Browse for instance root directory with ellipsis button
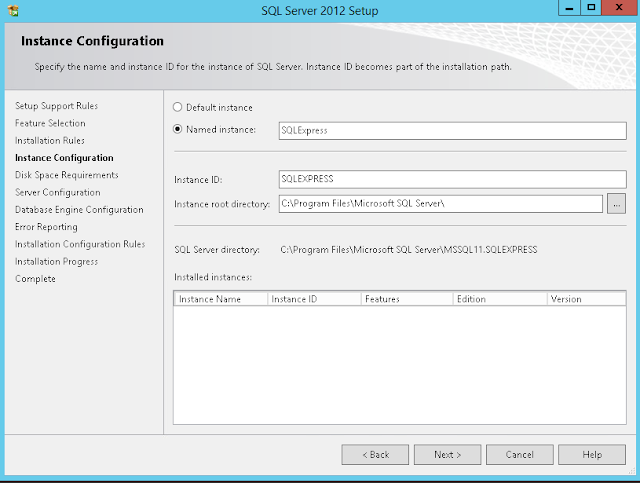Image resolution: width=640 pixels, height=483 pixels. pos(616,204)
